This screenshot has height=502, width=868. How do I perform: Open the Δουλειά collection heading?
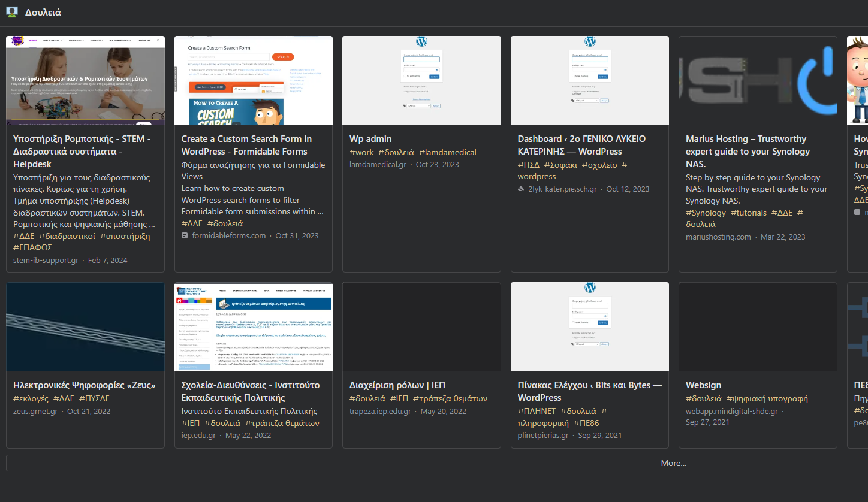click(x=43, y=12)
